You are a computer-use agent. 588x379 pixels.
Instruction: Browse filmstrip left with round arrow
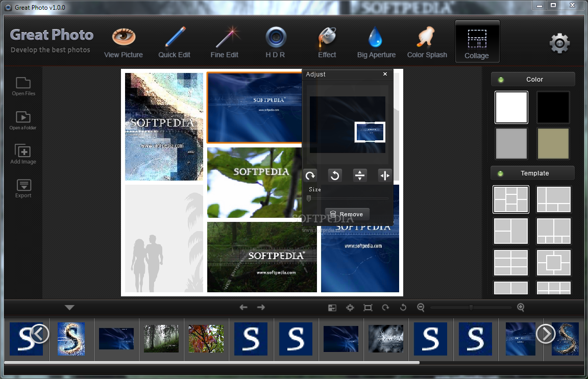pos(40,334)
